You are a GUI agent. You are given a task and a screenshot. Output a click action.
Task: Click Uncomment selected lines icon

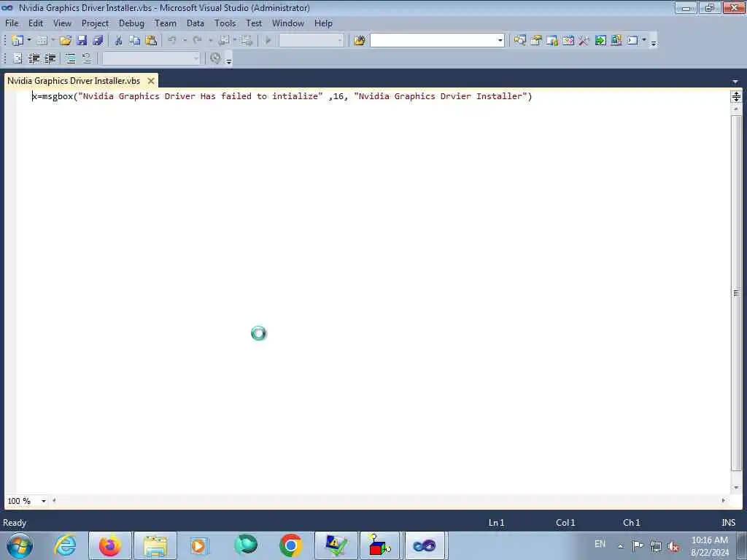87,58
